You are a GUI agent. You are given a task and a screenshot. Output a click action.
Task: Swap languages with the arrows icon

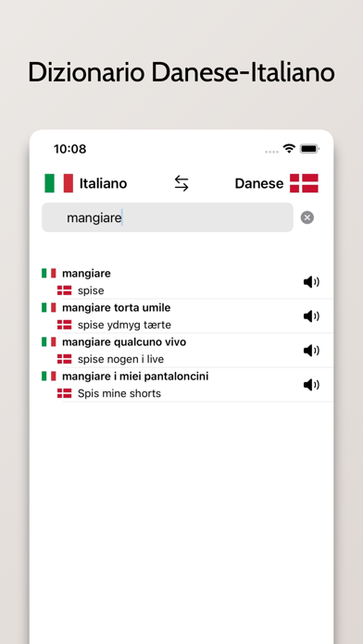point(181,183)
